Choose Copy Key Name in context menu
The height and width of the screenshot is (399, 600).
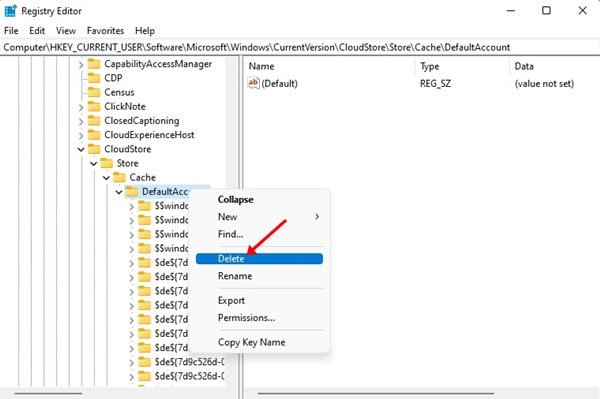coord(259,342)
